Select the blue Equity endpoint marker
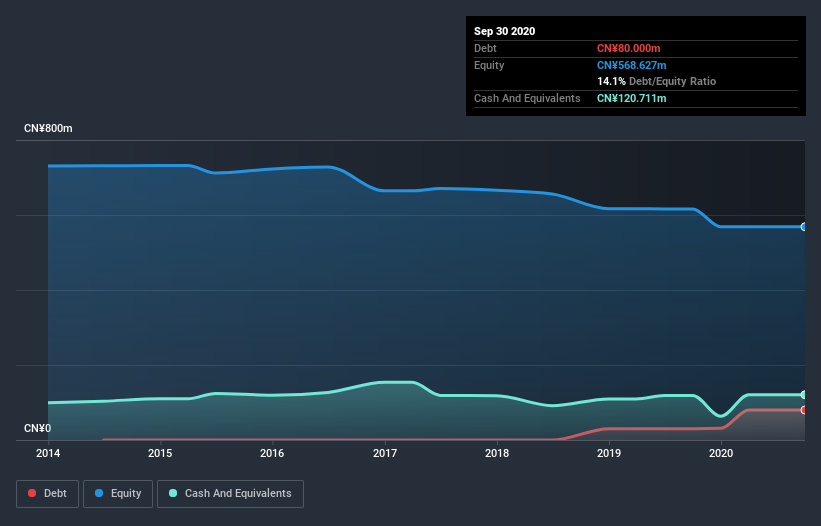 (x=804, y=227)
